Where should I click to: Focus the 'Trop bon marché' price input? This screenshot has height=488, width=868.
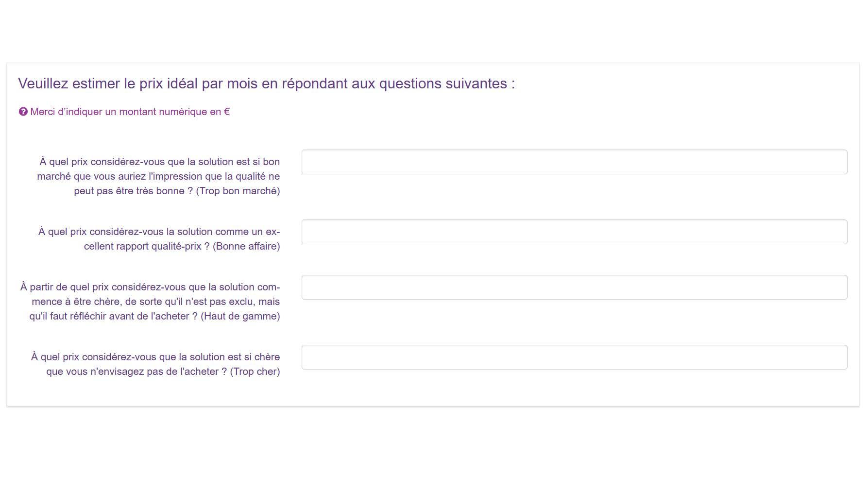[574, 162]
